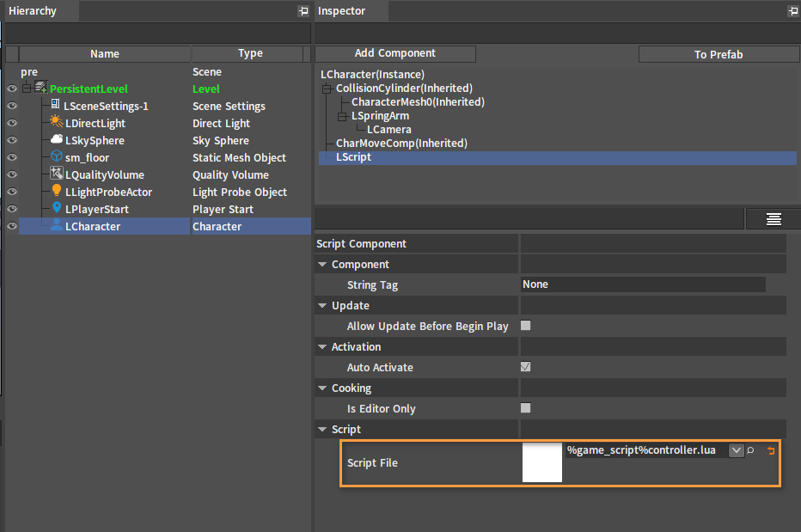Image resolution: width=801 pixels, height=532 pixels.
Task: Select LDirectLight in the hierarchy
Action: coord(95,124)
